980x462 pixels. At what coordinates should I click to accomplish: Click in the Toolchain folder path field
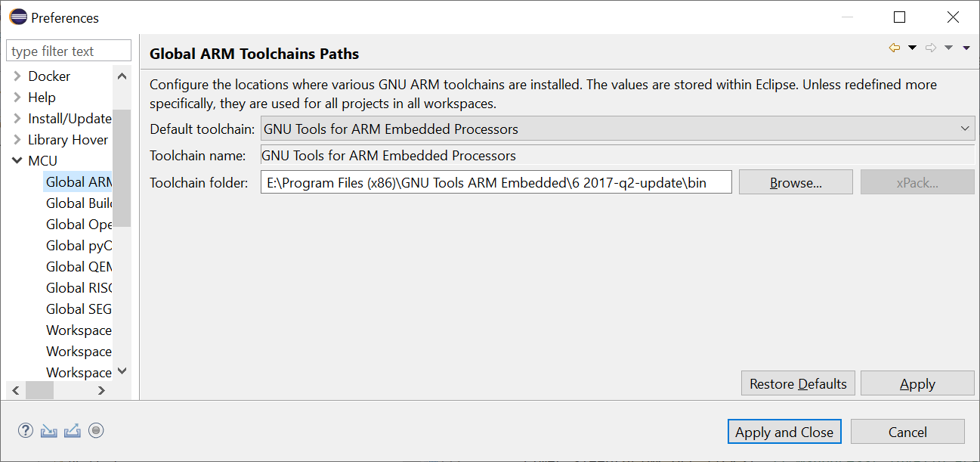point(496,182)
